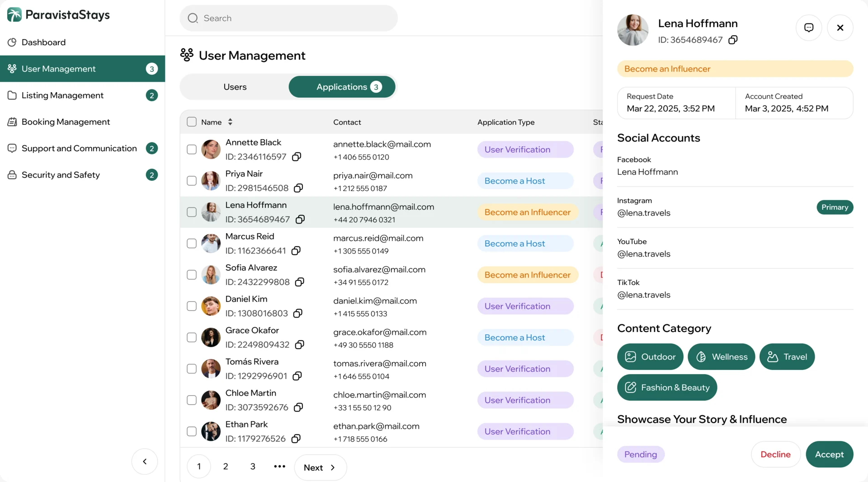Click the ParavistaStays palm logo
Viewport: 868px width, 482px height.
14,15
